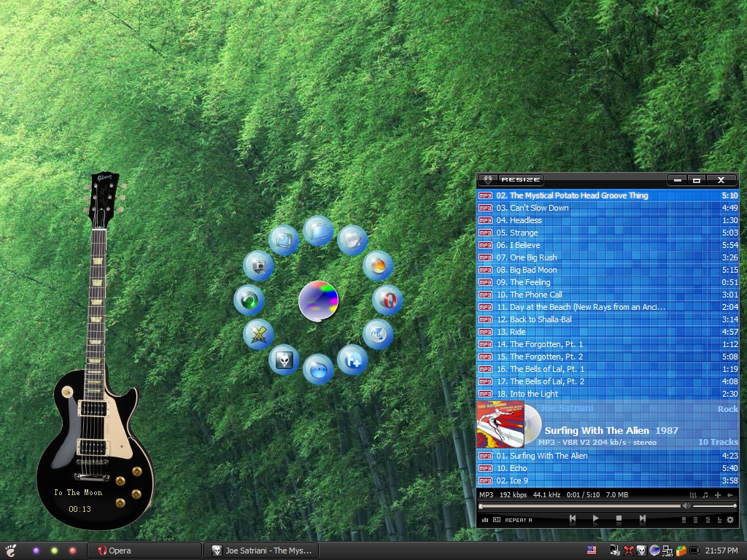Image resolution: width=747 pixels, height=560 pixels.
Task: Click the RESIZE button in title bar
Action: coord(520,179)
